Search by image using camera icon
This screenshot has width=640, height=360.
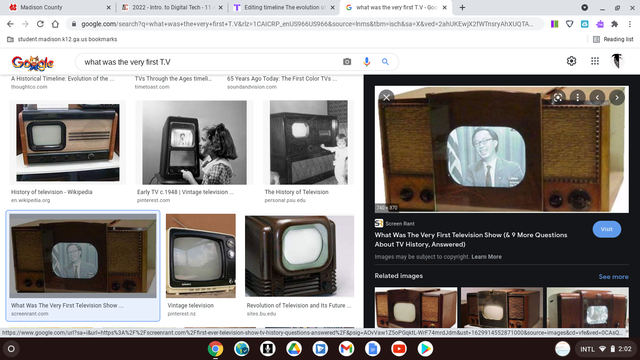click(347, 62)
